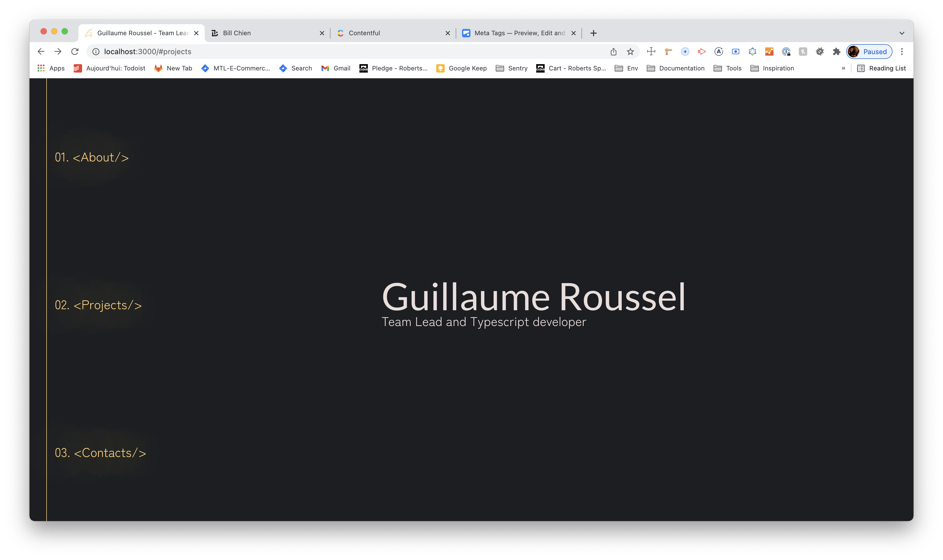Open the 1Password extension
Image resolution: width=943 pixels, height=560 pixels.
(x=786, y=51)
